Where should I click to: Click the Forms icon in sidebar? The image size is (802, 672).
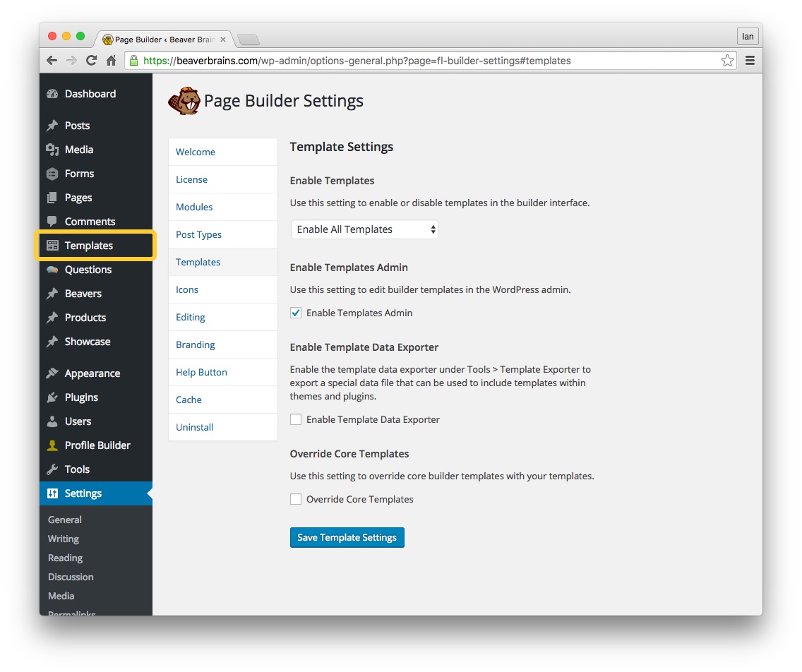tap(52, 174)
